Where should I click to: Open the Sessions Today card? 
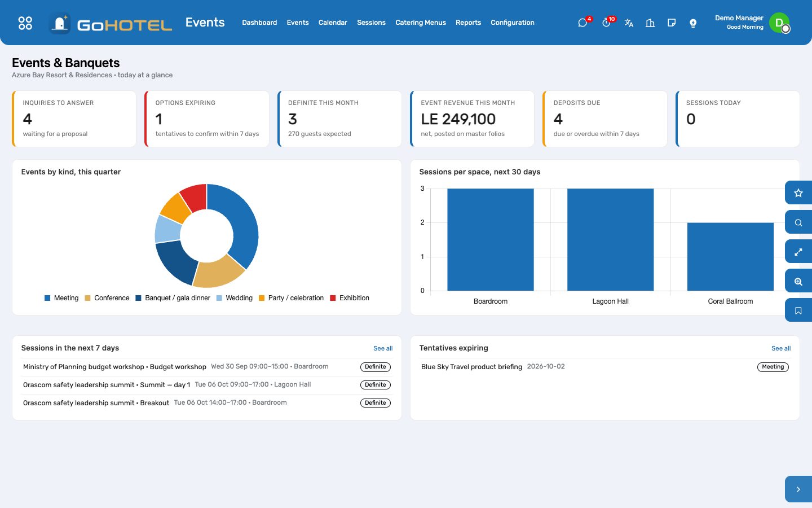coord(738,119)
